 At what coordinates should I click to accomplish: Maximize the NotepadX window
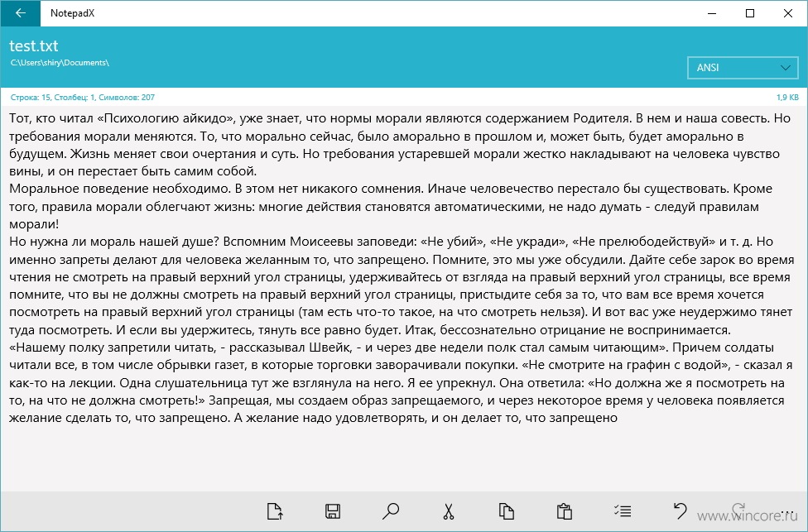point(750,13)
